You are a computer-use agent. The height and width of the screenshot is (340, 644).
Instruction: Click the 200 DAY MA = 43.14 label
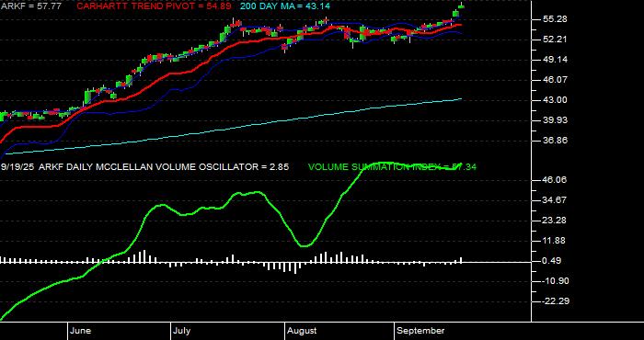284,6
